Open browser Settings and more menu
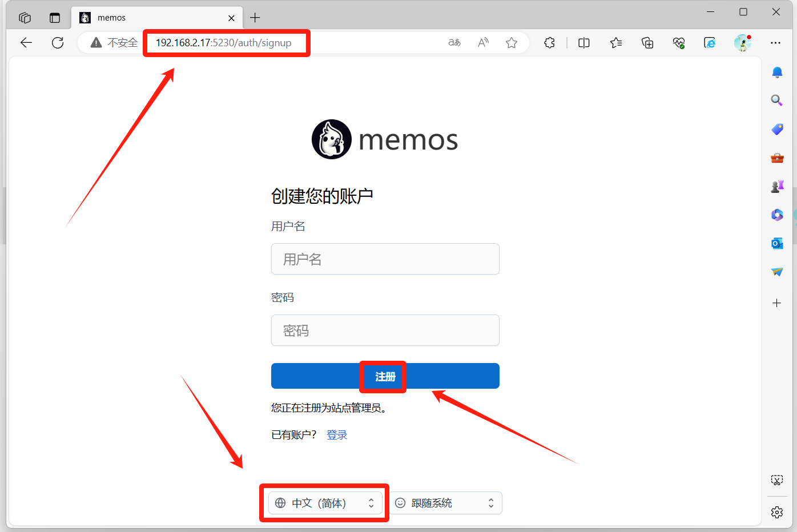This screenshot has width=797, height=532. [775, 43]
